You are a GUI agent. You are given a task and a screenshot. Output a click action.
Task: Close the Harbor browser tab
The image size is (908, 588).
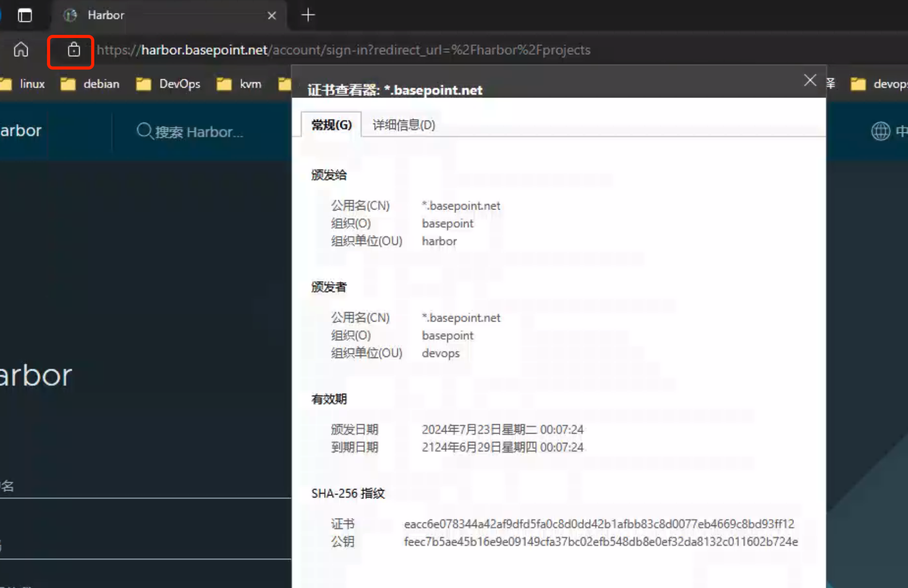click(x=272, y=16)
